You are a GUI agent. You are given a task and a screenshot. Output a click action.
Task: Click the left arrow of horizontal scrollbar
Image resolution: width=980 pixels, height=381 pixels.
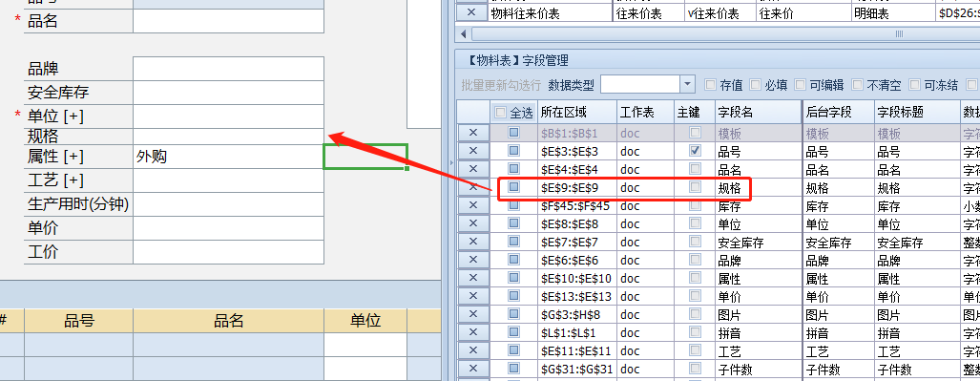click(x=463, y=33)
